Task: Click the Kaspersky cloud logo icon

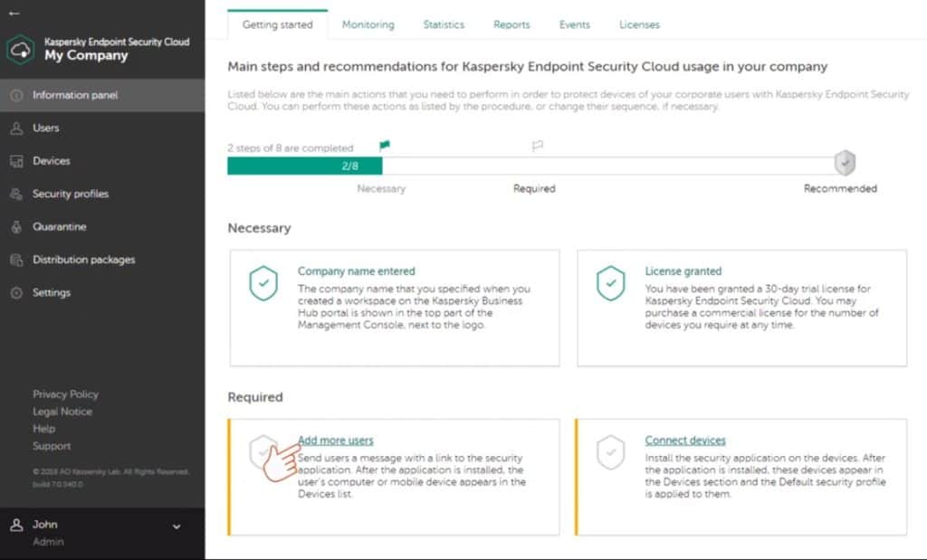Action: pyautogui.click(x=21, y=50)
